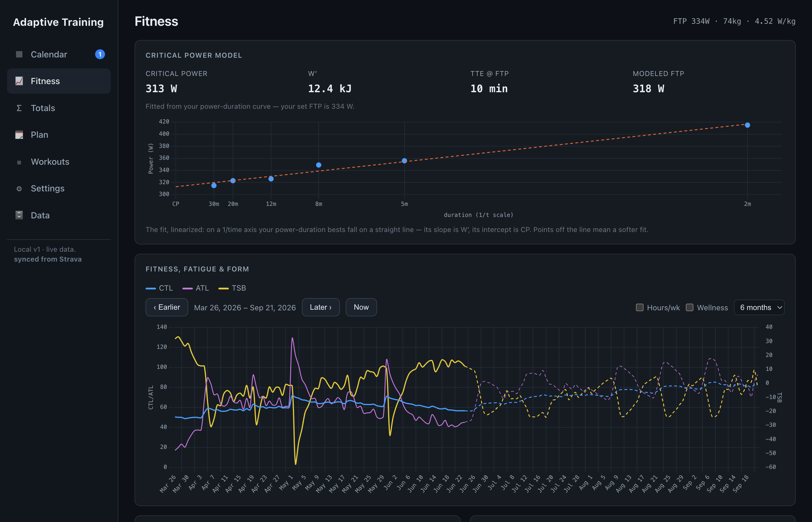812x522 pixels.
Task: Click the CRITICAL POWER MODEL card title
Action: point(194,55)
